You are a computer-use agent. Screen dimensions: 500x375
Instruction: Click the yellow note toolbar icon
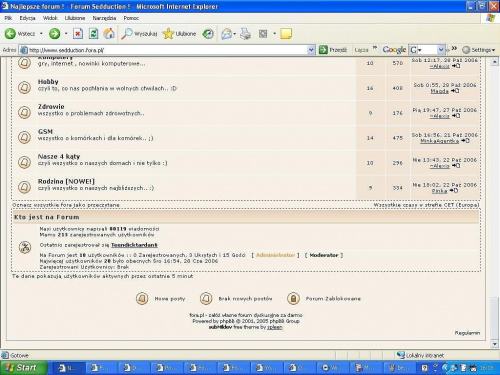286,34
